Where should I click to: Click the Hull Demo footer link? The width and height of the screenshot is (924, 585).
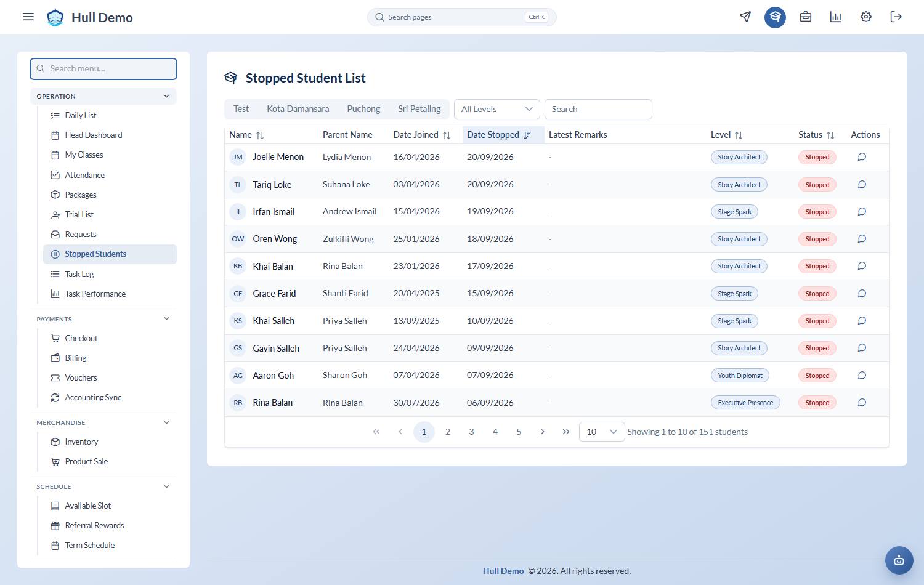tap(503, 571)
